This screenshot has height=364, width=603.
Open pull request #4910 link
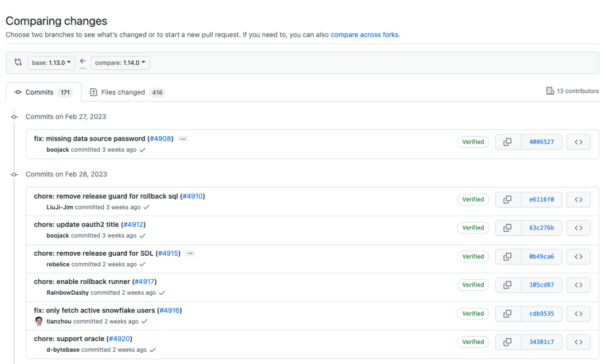click(192, 197)
